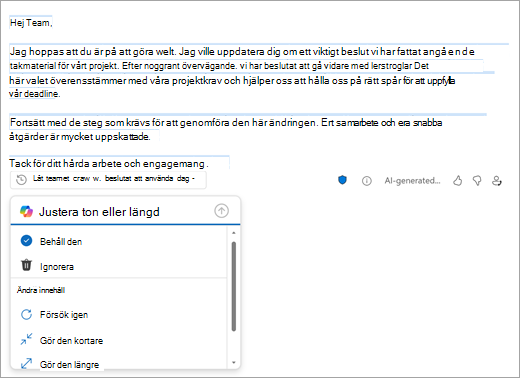Click the thumbs down feedback icon
Image resolution: width=520 pixels, height=378 pixels.
click(x=477, y=181)
